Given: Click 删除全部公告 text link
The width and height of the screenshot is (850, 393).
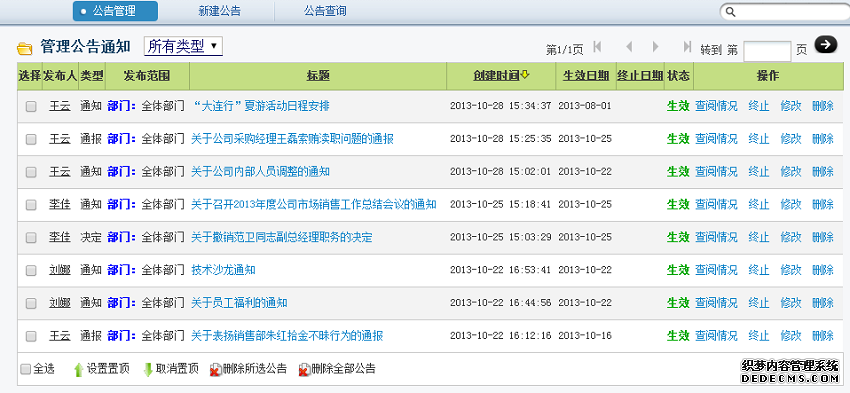Looking at the screenshot, I should (344, 369).
